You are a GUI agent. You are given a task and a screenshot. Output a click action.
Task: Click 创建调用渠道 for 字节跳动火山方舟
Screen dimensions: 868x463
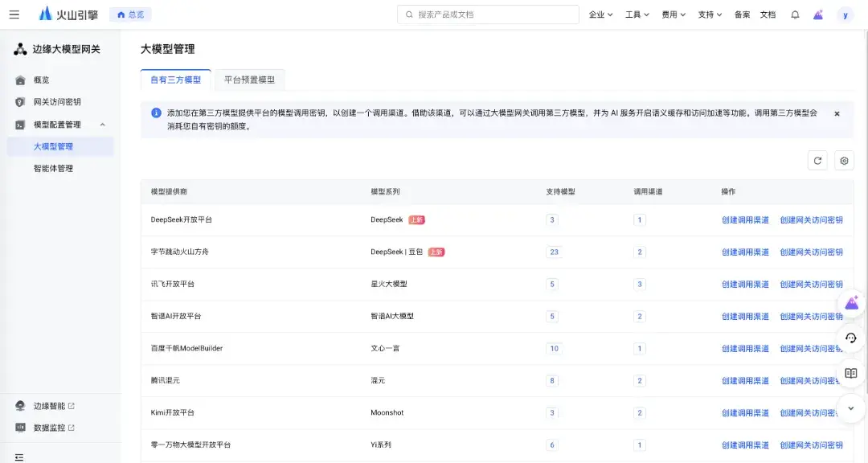click(x=745, y=252)
